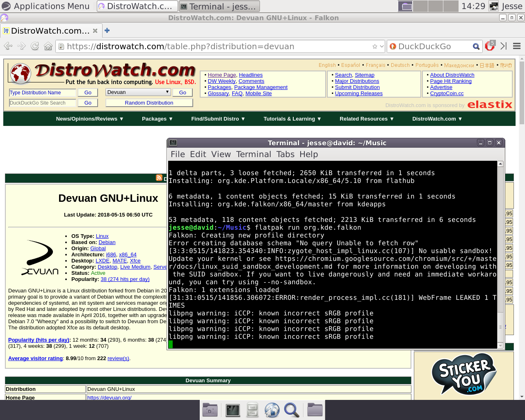Bookmark this page with the star icon
Viewport: 525px width, 420px height.
point(374,46)
